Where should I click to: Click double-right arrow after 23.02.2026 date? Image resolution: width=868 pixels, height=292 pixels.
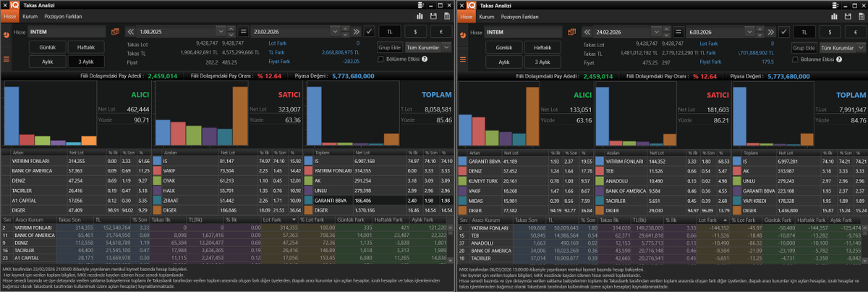click(355, 32)
